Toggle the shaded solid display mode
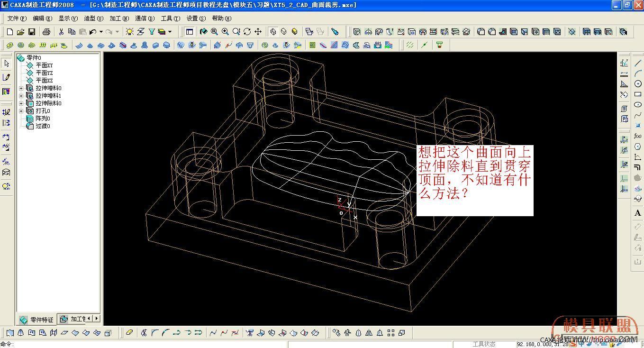 pyautogui.click(x=295, y=32)
